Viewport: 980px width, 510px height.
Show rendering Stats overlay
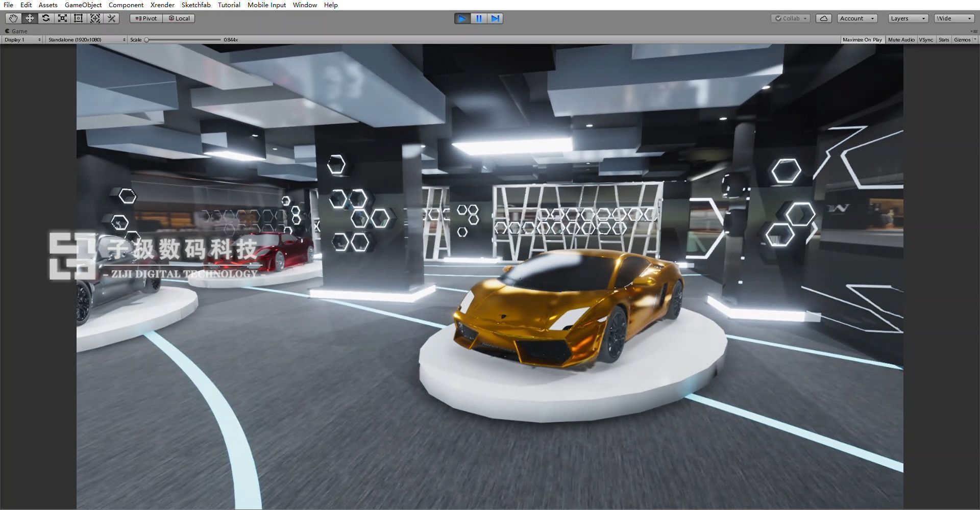pos(944,39)
